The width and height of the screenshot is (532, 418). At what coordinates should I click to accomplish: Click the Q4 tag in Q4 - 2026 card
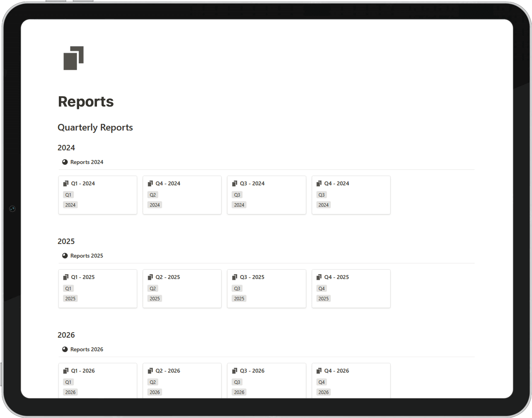(322, 382)
